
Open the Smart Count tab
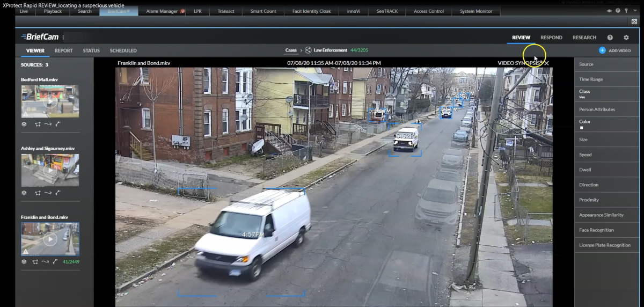pos(263,11)
